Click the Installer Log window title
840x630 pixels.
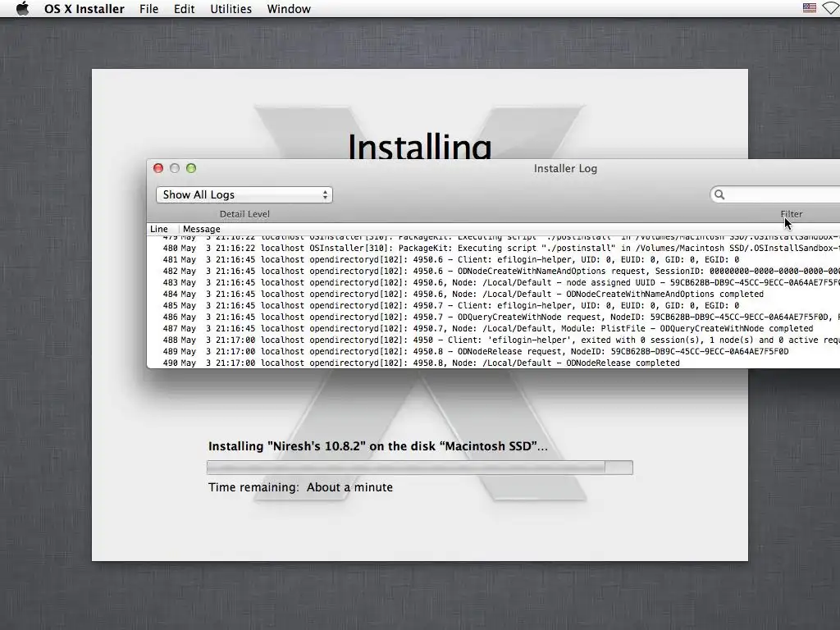click(x=565, y=168)
